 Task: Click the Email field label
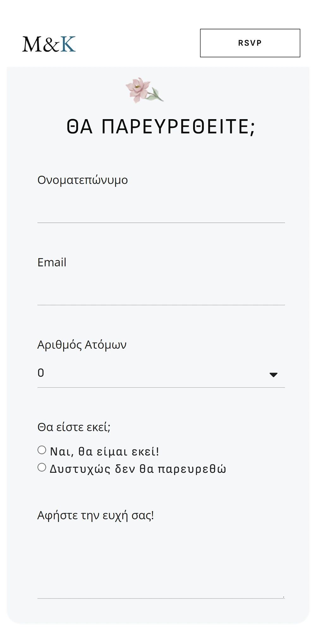(52, 262)
